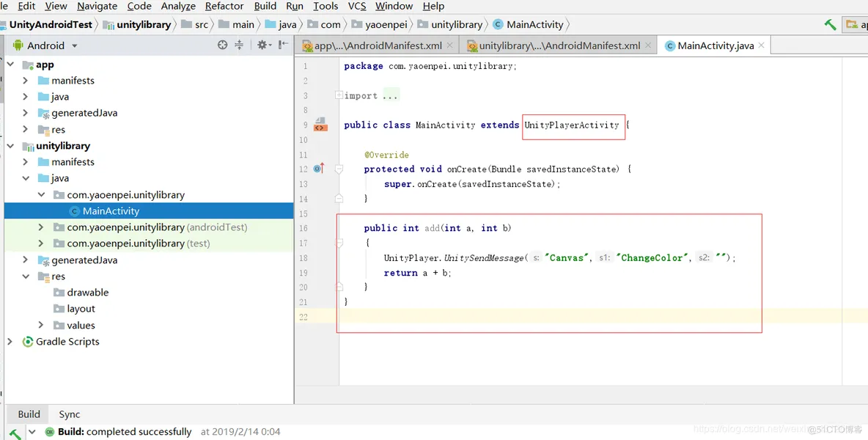The image size is (868, 440).
Task: Hide the project panel with the hide icon
Action: tap(283, 45)
